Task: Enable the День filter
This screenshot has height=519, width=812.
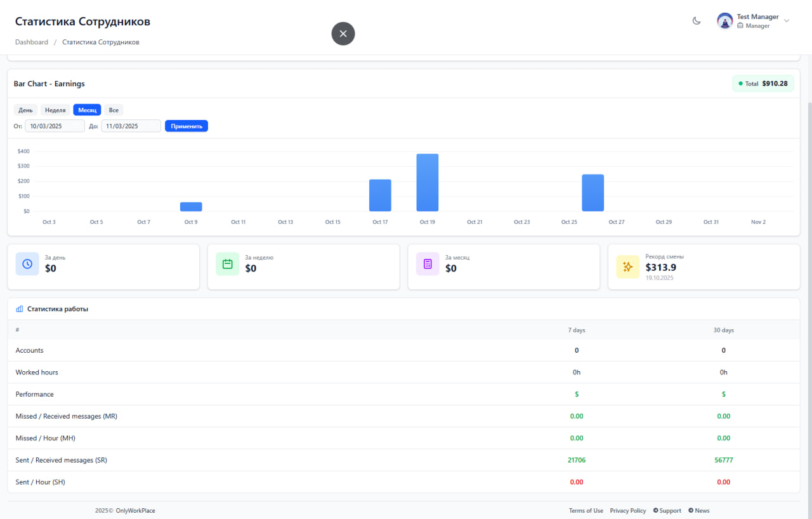Action: (x=25, y=110)
